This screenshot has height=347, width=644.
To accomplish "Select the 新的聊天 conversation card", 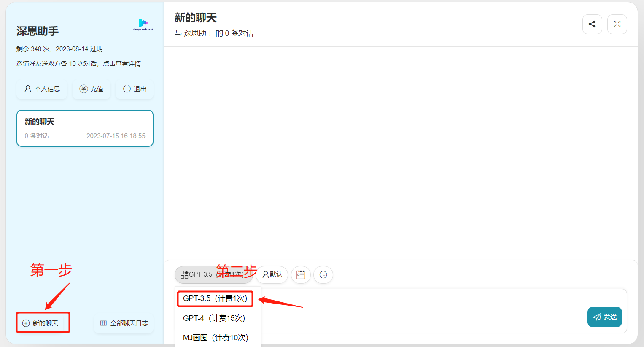I will pos(85,128).
